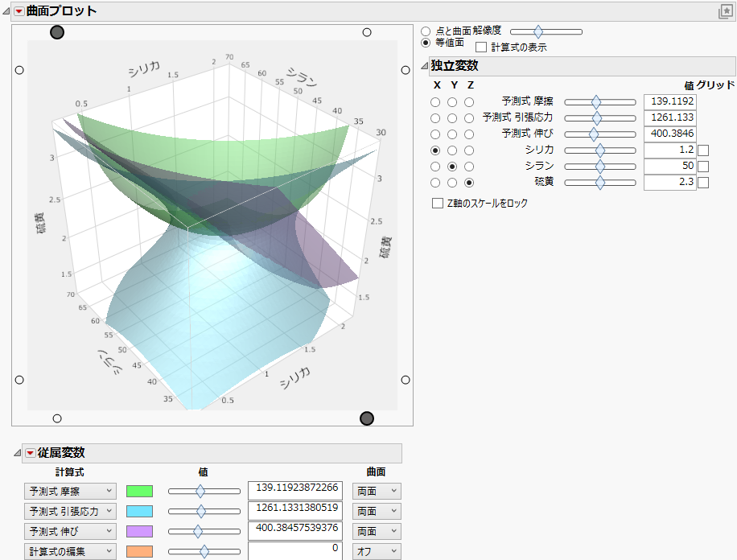Collapse the 独立変数 panel

[424, 68]
